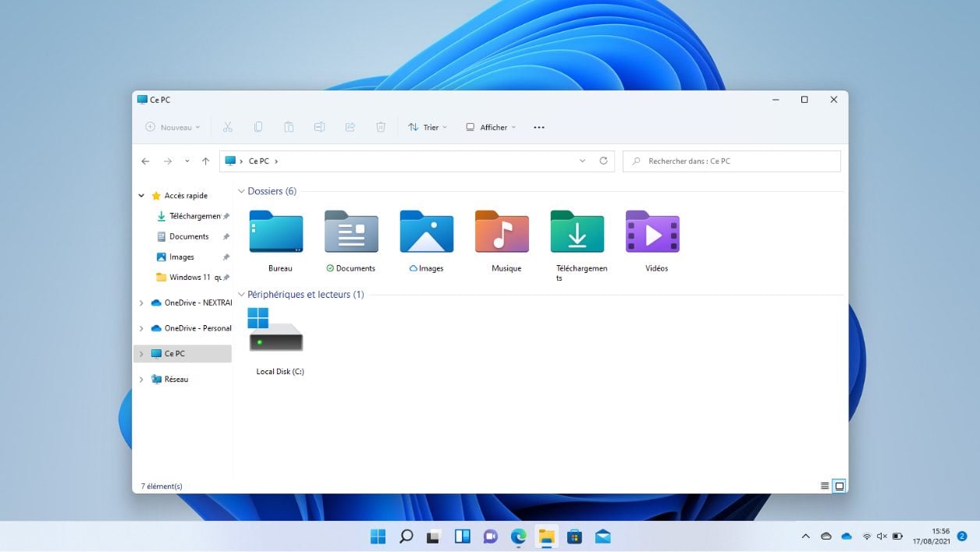Expand the Ce PC tree node
Viewport: 980px width, 552px height.
pos(141,354)
